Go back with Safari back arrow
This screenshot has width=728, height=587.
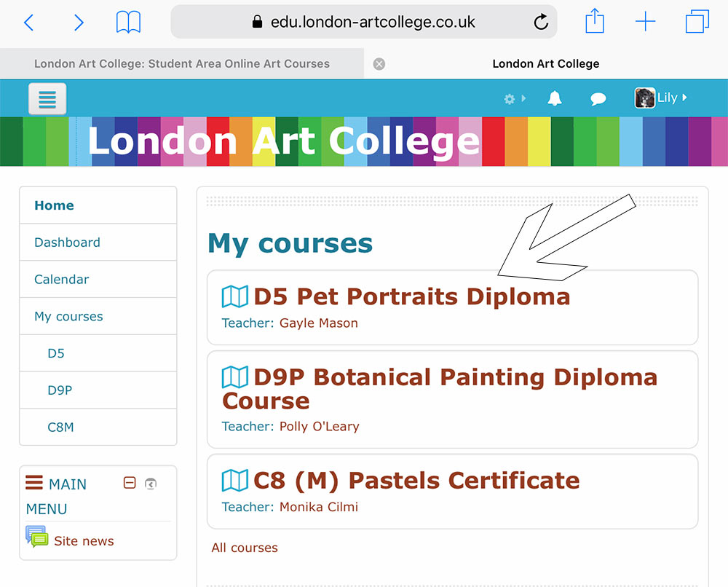(x=29, y=22)
